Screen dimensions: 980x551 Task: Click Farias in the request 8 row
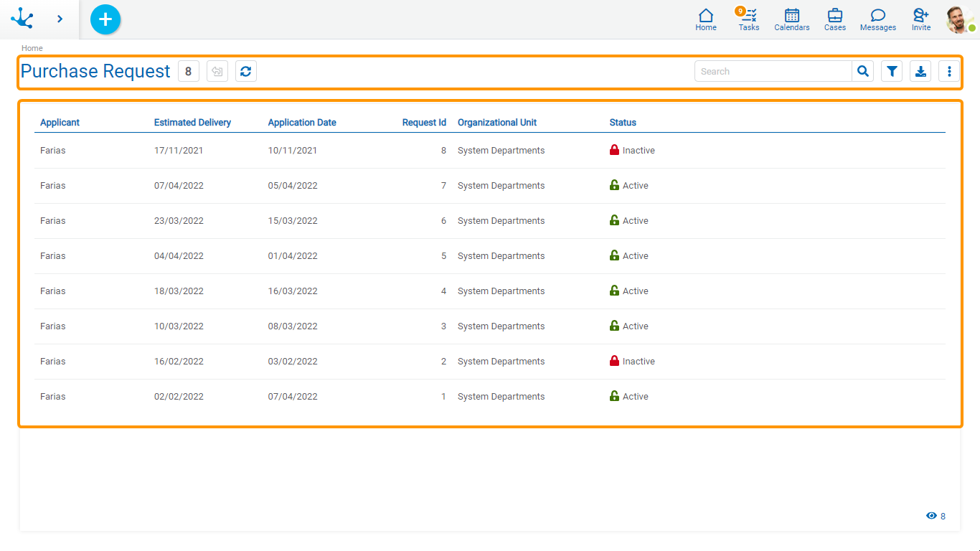[53, 151]
